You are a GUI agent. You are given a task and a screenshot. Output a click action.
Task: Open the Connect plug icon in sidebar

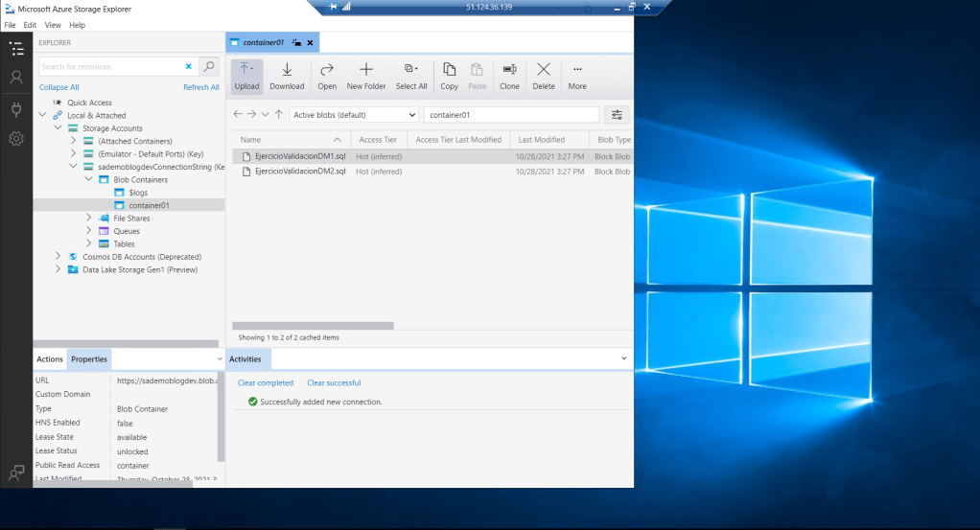tap(16, 108)
